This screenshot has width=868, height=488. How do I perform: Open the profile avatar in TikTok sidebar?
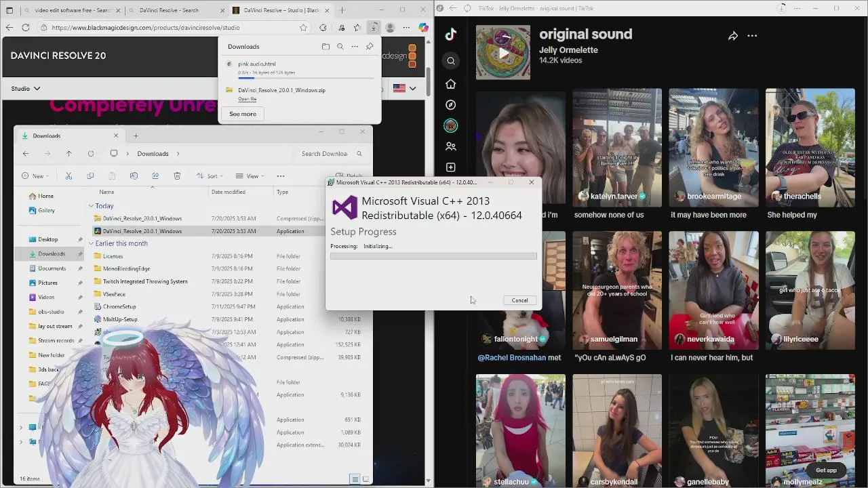coord(451,125)
